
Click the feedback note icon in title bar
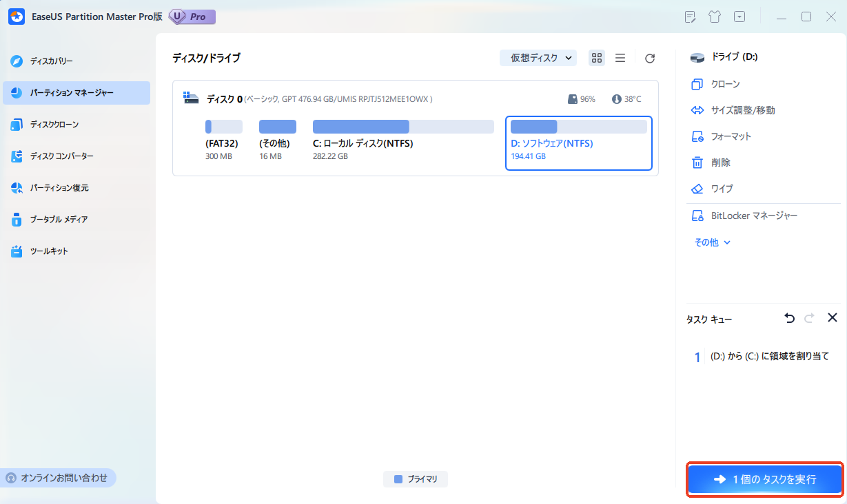coord(689,16)
